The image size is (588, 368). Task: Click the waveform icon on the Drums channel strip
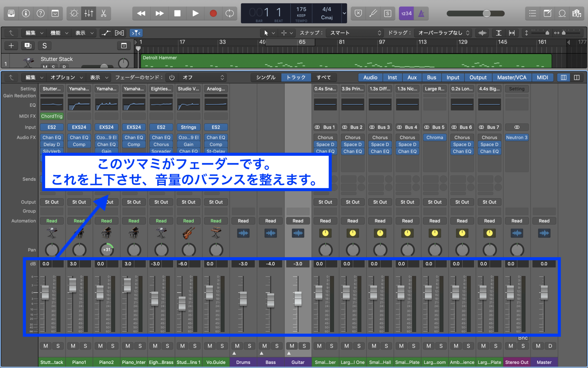tap(243, 233)
